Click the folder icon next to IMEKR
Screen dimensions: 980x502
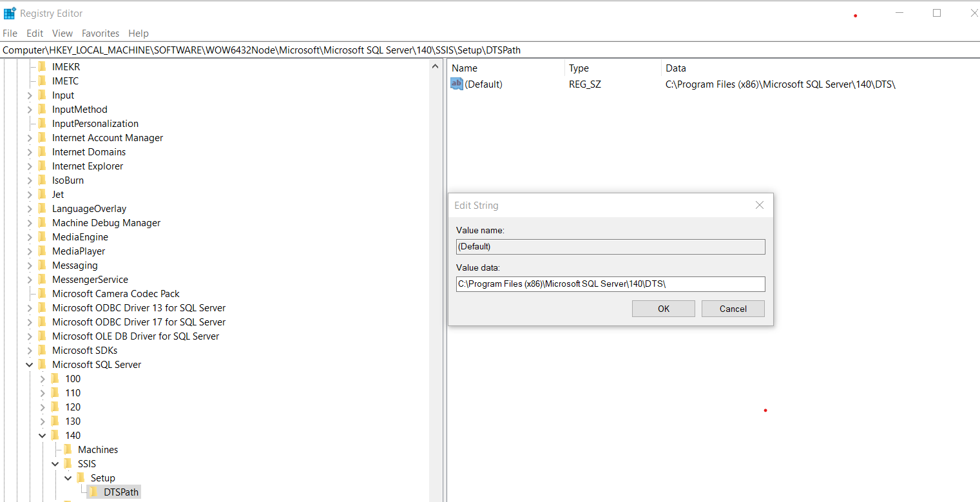coord(43,66)
